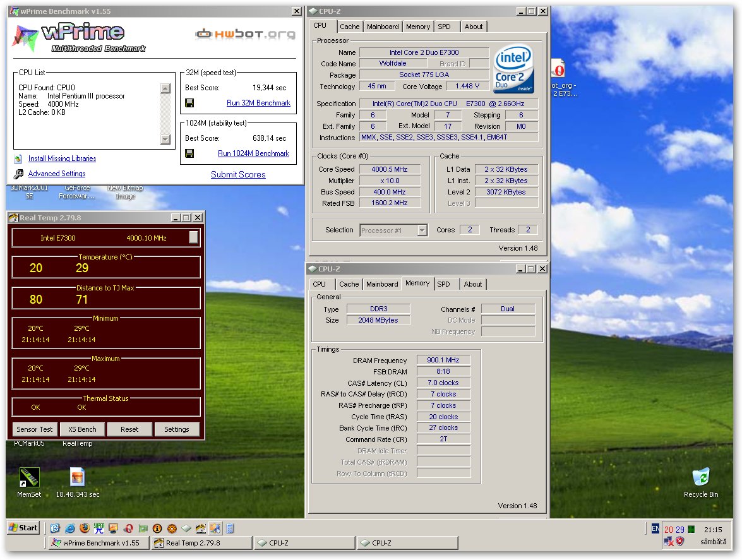Click the XS Bench button
This screenshot has height=560, width=742.
pos(82,429)
